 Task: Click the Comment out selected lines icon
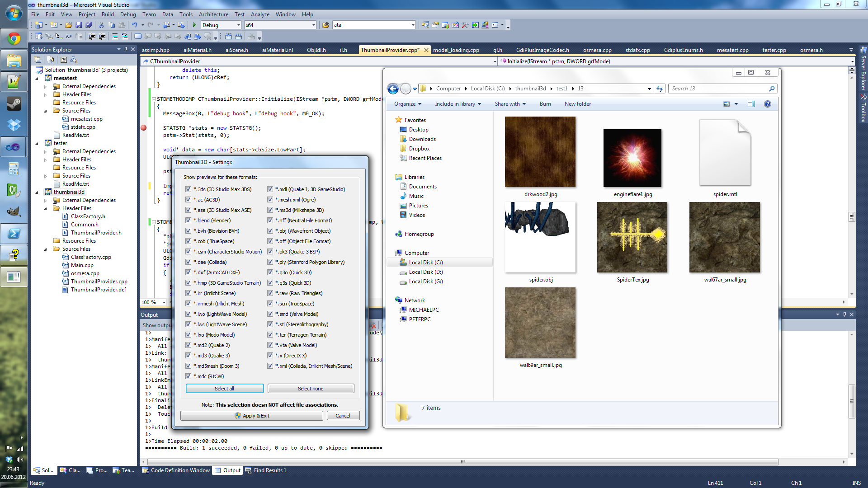(x=114, y=36)
